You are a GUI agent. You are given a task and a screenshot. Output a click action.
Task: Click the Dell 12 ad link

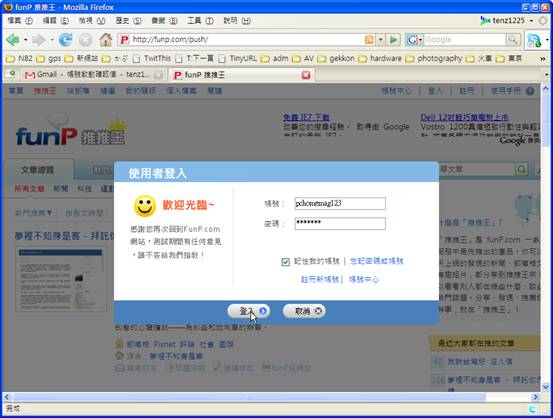464,117
